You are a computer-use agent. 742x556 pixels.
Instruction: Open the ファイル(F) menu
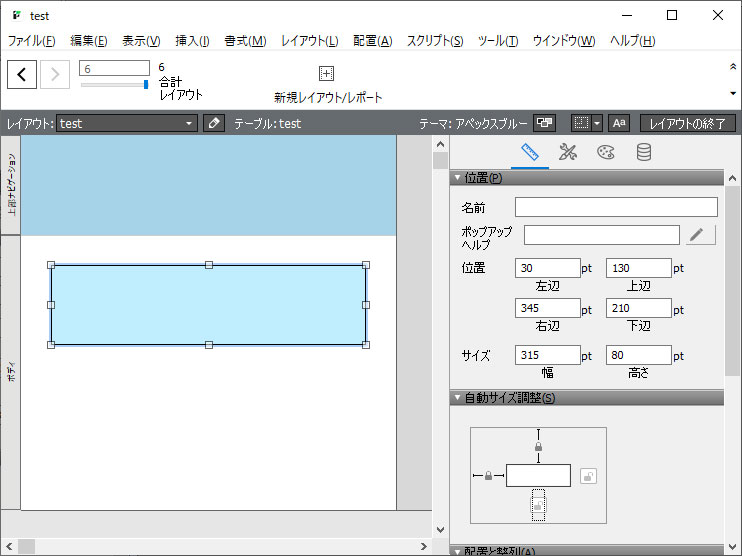tap(32, 41)
